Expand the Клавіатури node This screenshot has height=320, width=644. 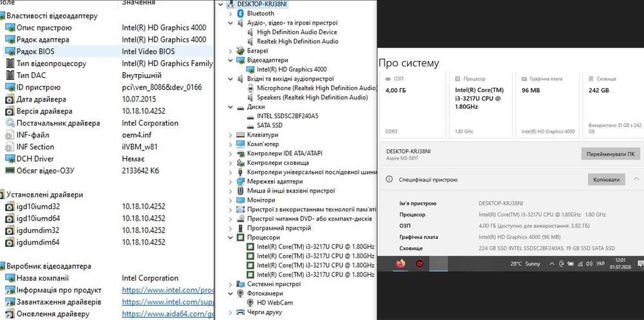(231, 135)
